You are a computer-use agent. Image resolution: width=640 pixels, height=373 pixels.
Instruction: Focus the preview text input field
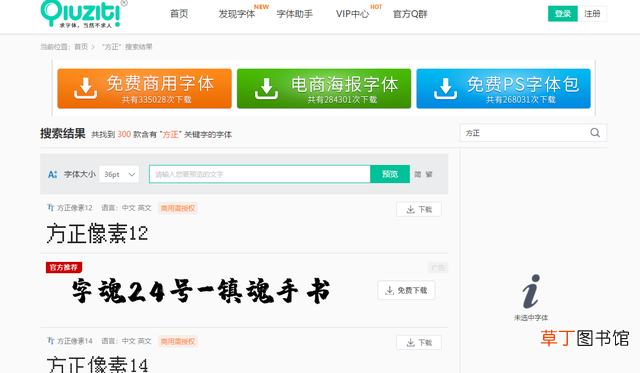pyautogui.click(x=260, y=174)
